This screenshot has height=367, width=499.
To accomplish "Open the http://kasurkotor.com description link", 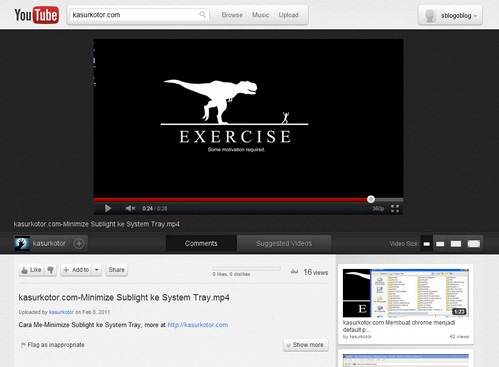I will [x=198, y=325].
